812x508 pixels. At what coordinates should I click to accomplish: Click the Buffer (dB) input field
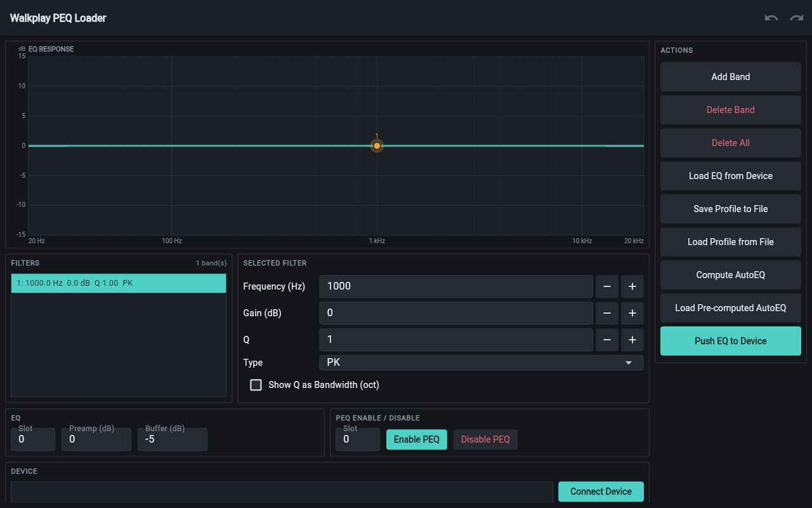tap(173, 439)
